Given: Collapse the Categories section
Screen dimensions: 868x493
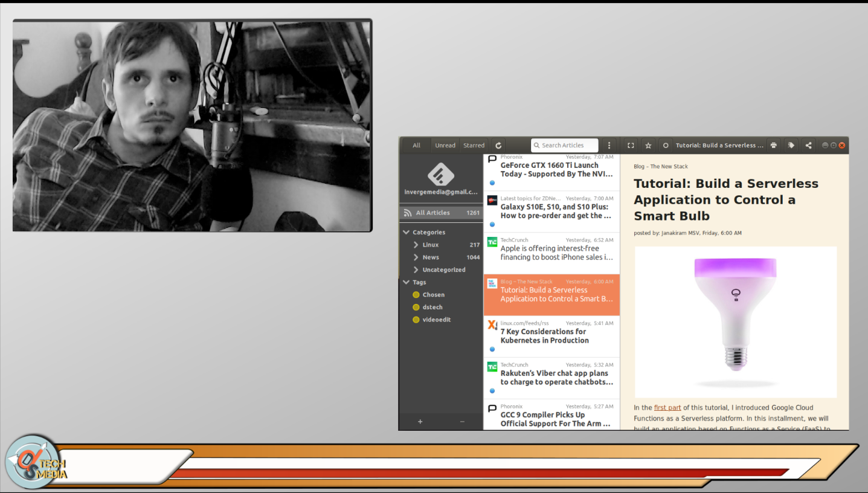Looking at the screenshot, I should [407, 232].
